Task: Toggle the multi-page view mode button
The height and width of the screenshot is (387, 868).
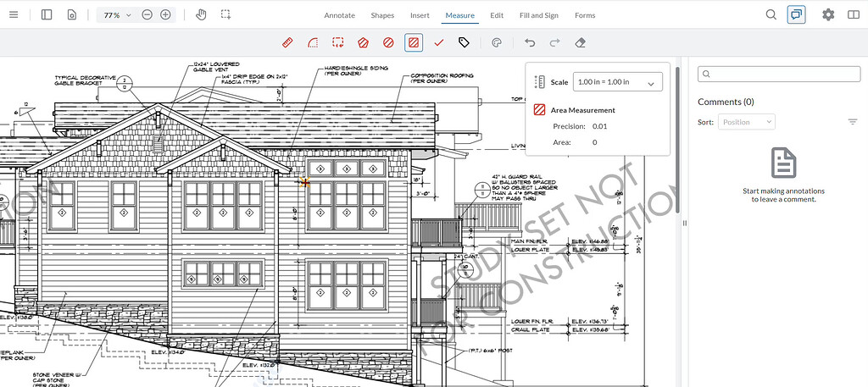Action: pyautogui.click(x=72, y=14)
